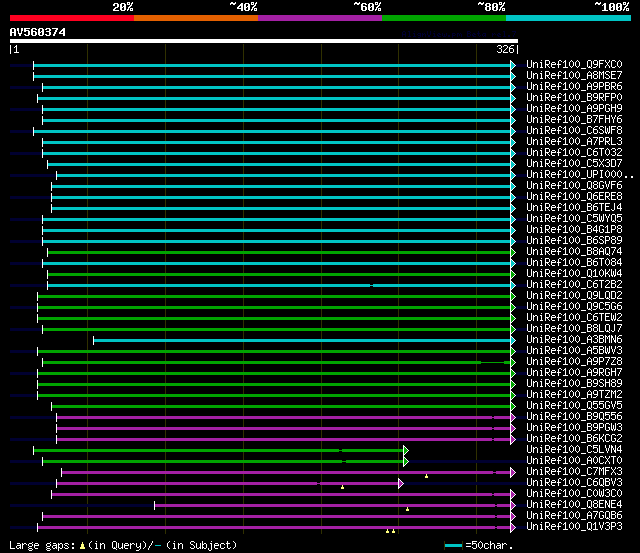Click the purple arrowhead at B9Q556 bar end
This screenshot has width=640, height=553.
[514, 417]
